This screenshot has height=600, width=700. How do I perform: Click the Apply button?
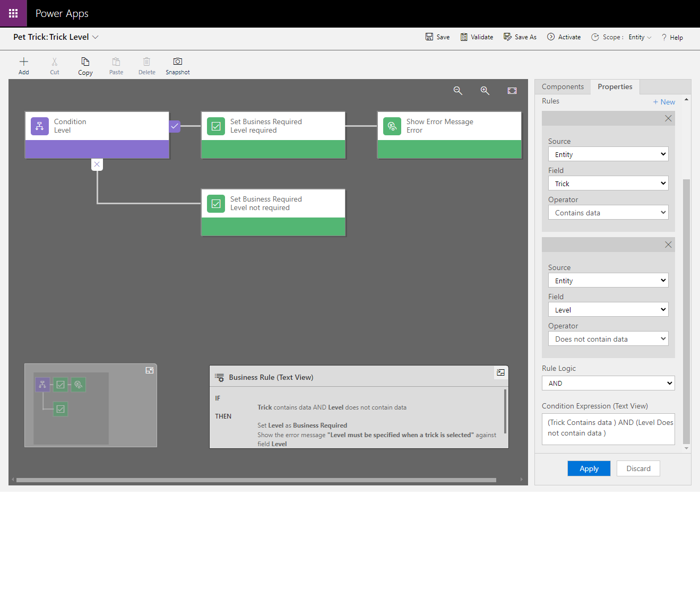pos(589,468)
